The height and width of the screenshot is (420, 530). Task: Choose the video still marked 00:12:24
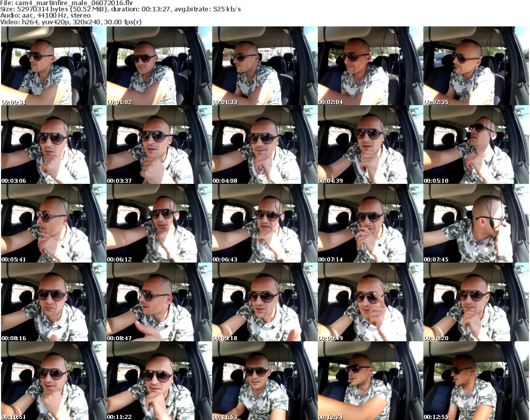(x=370, y=381)
